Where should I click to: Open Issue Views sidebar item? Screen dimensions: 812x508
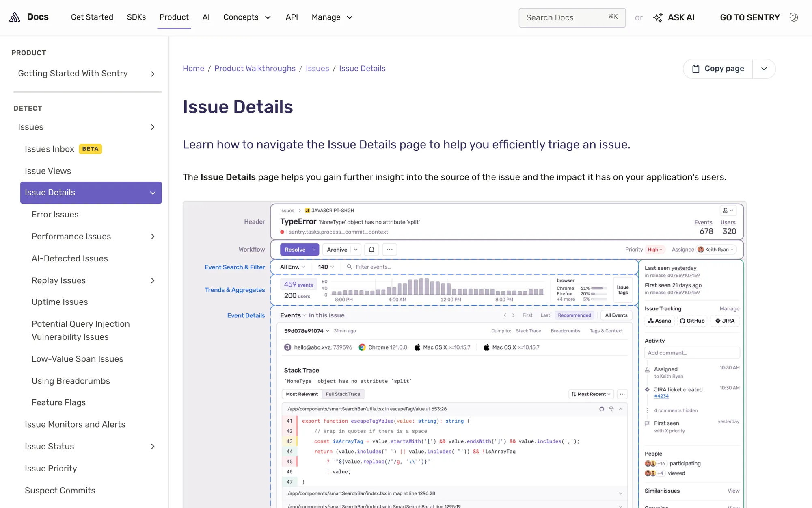pyautogui.click(x=48, y=171)
